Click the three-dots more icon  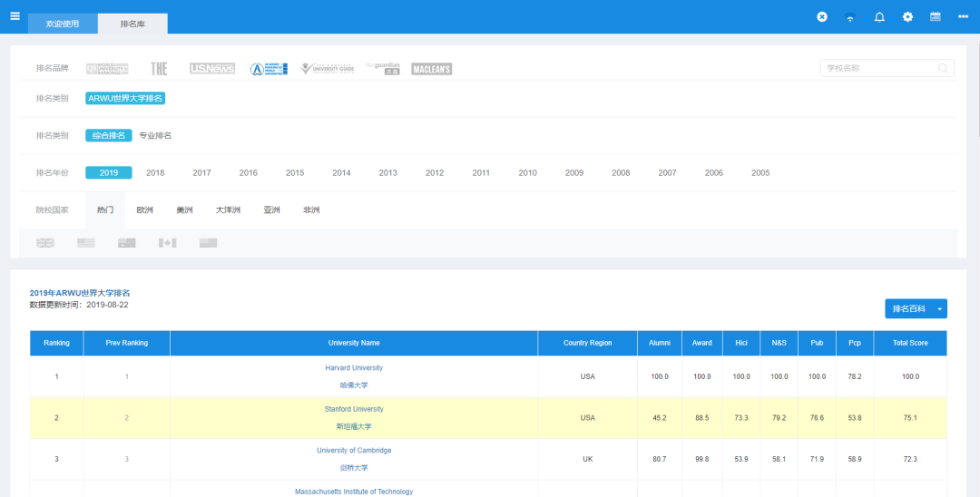[x=963, y=17]
